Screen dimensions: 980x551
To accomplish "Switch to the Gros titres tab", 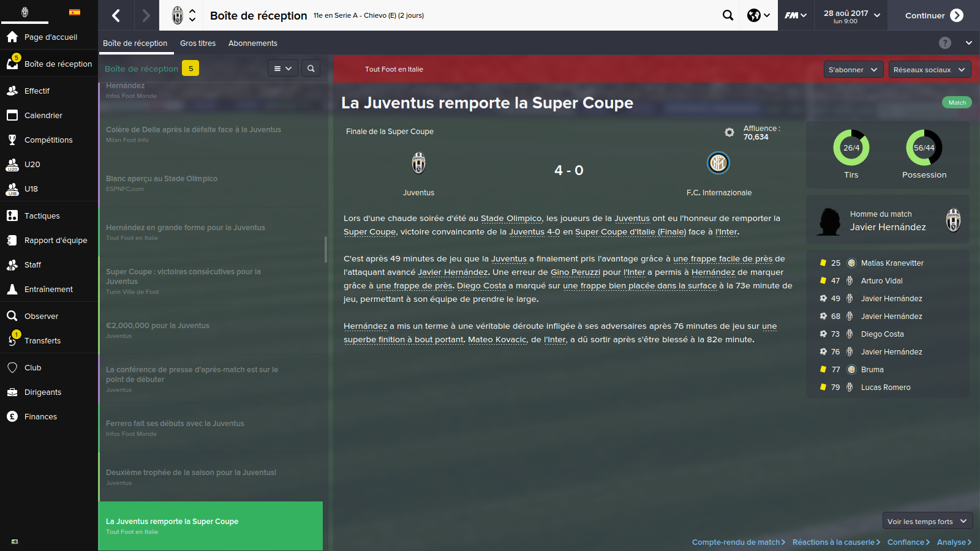I will tap(198, 43).
